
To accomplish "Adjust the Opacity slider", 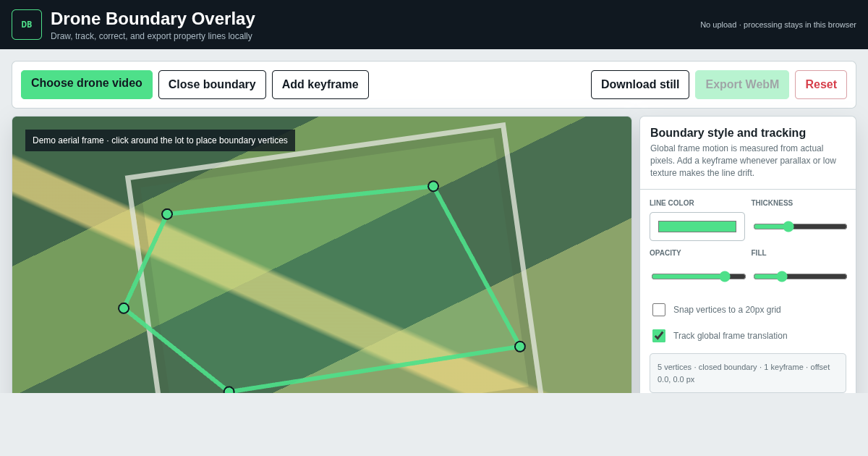I will [698, 276].
